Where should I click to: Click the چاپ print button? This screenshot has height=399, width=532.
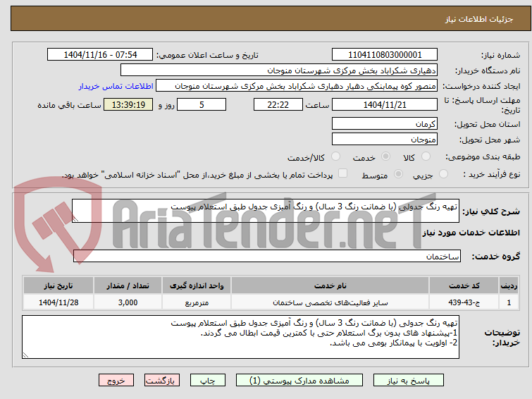point(207,381)
